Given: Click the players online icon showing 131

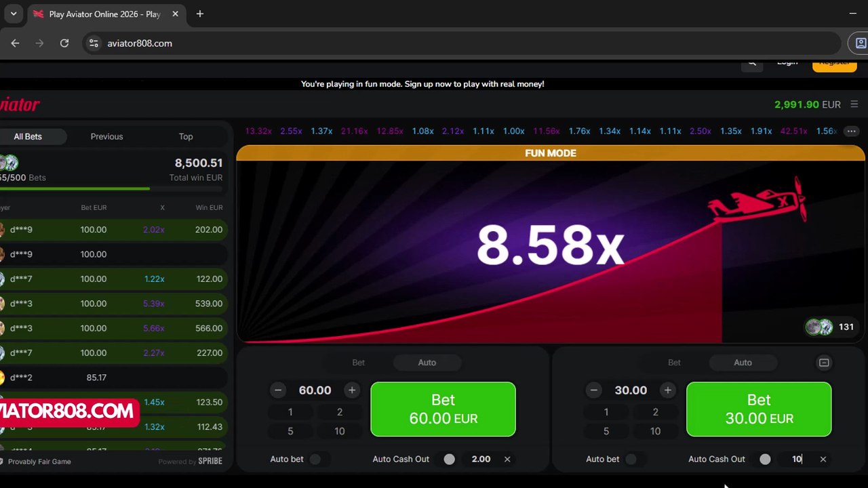Looking at the screenshot, I should (819, 327).
